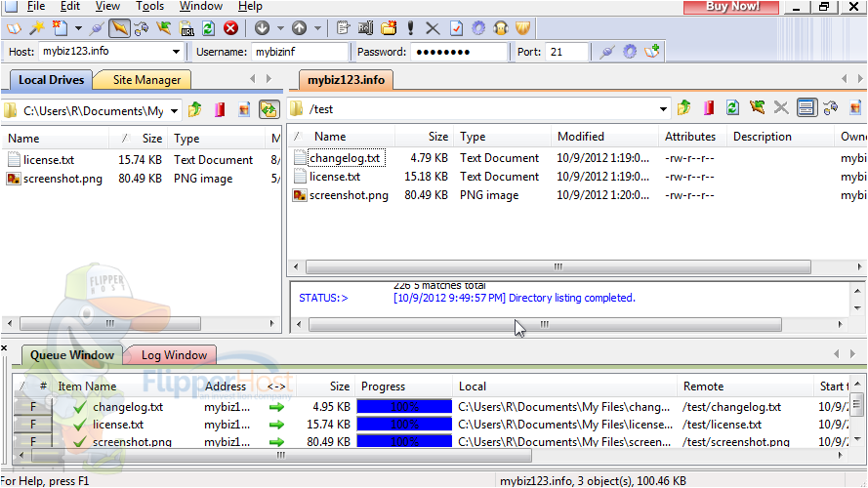Click changelog.txt 100% progress bar in queue
The height and width of the screenshot is (488, 868).
click(404, 407)
